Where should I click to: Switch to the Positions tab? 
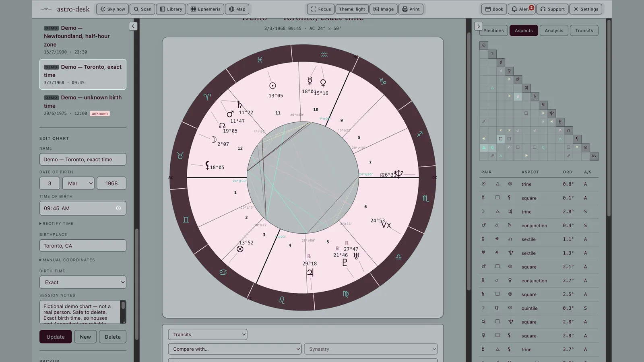point(493,31)
